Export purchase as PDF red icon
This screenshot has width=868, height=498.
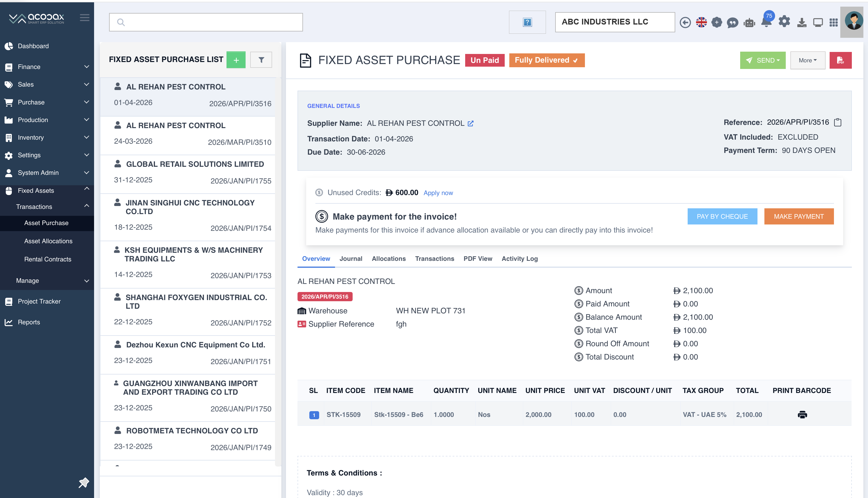point(840,61)
